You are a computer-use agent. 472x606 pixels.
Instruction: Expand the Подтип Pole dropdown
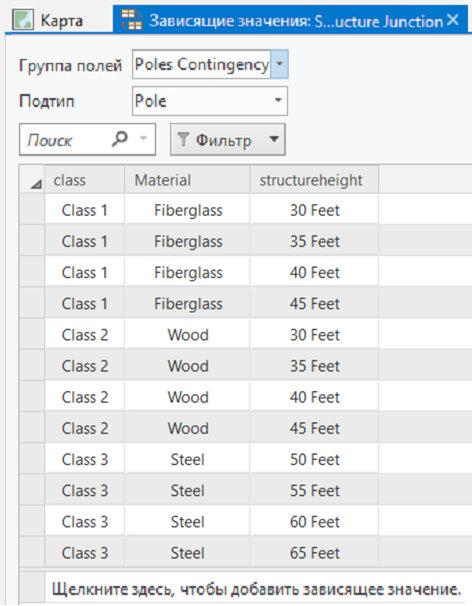coord(278,101)
